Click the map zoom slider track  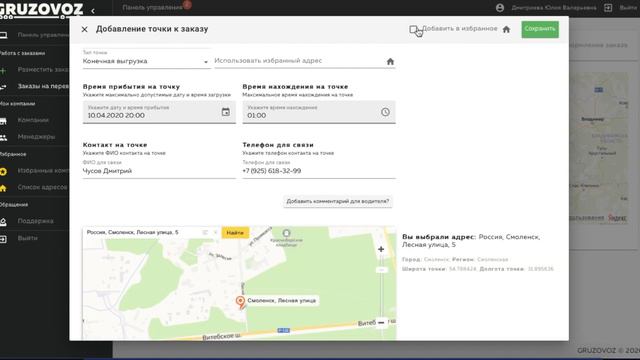(x=381, y=286)
